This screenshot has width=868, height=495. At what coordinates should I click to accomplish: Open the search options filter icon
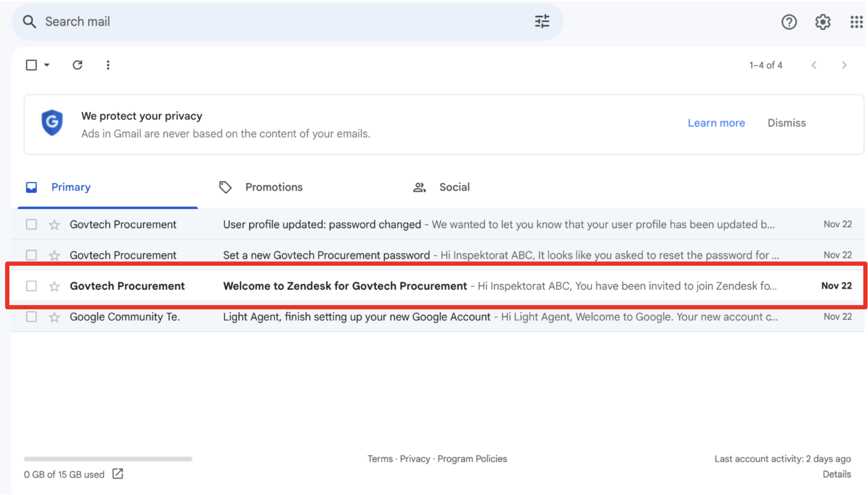click(542, 21)
